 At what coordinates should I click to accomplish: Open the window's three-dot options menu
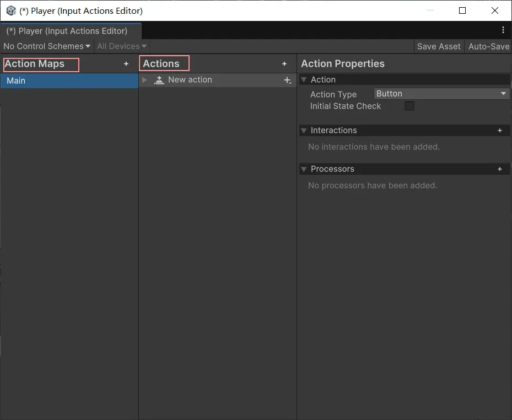pyautogui.click(x=503, y=30)
